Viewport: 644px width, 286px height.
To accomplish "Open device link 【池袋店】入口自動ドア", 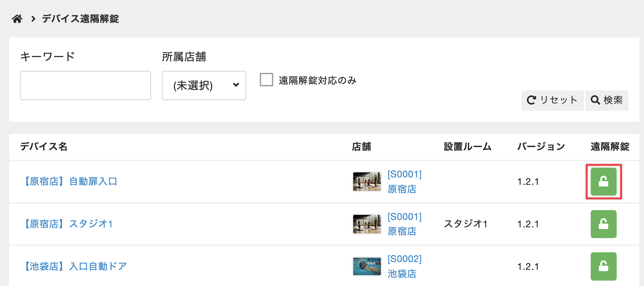I will tap(75, 266).
